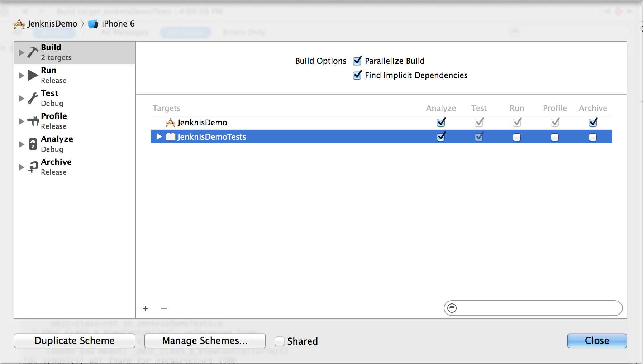
Task: Click the filter icon in the search field
Action: (452, 308)
